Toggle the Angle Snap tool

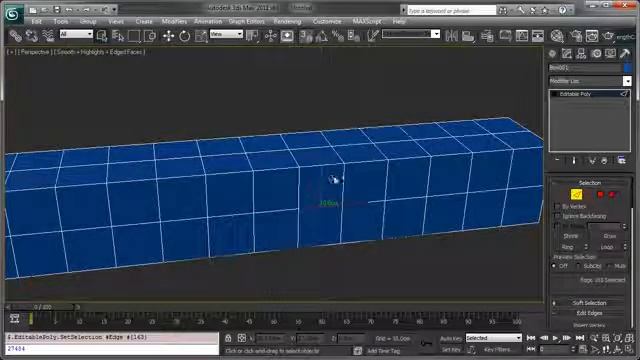[x=322, y=36]
